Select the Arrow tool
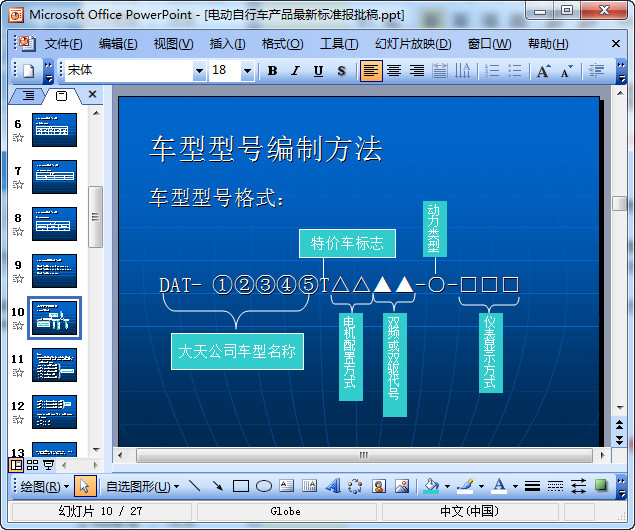 (218, 486)
